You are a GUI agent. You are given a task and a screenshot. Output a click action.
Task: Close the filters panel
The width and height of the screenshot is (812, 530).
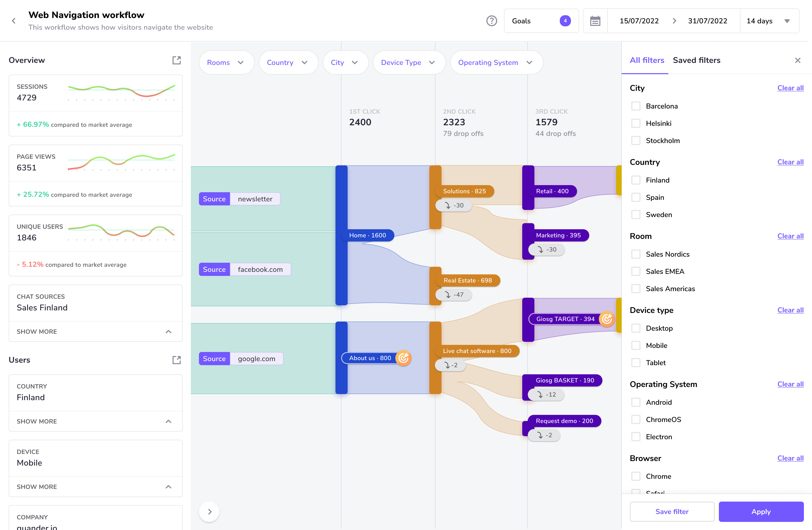point(798,60)
